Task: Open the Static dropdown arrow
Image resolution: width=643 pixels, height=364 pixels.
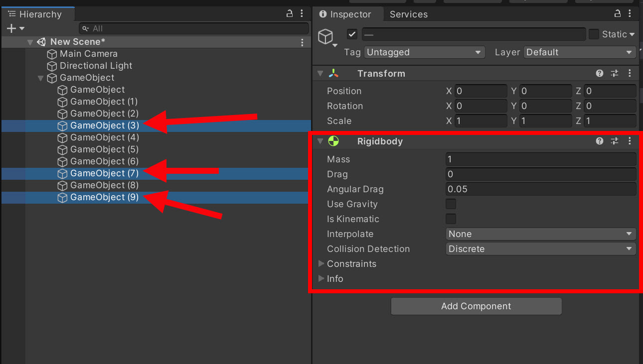Action: coord(632,34)
